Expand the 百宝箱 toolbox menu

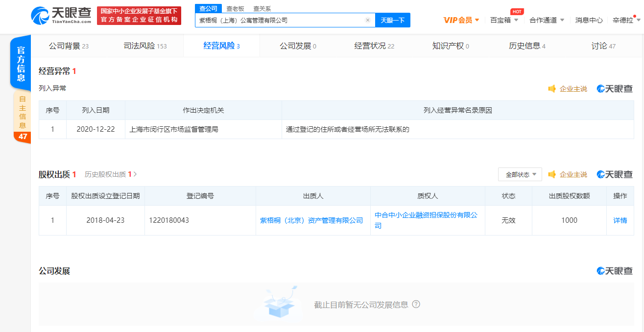(504, 20)
